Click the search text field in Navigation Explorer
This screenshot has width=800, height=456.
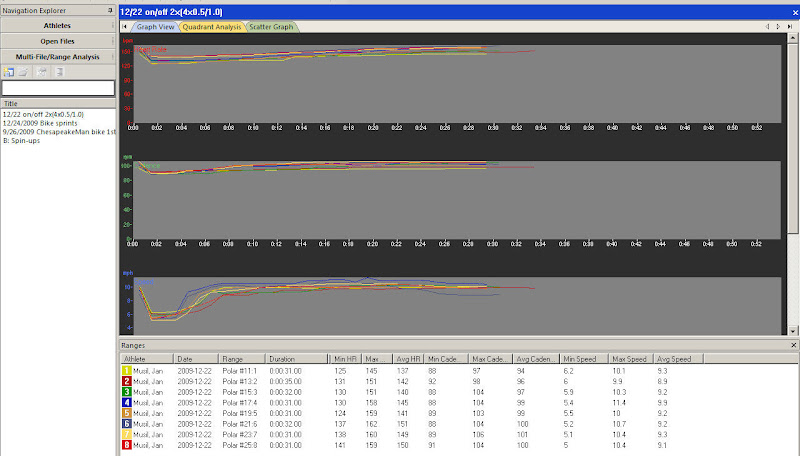click(x=57, y=88)
